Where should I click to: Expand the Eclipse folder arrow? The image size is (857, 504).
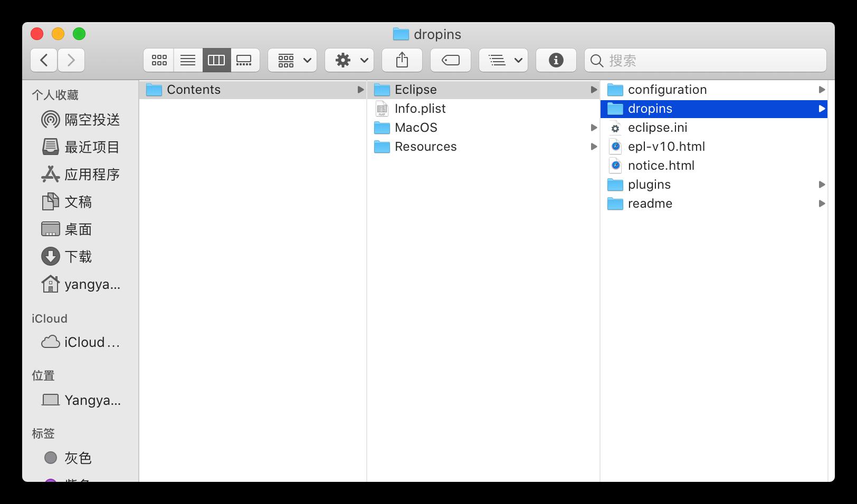(x=594, y=90)
